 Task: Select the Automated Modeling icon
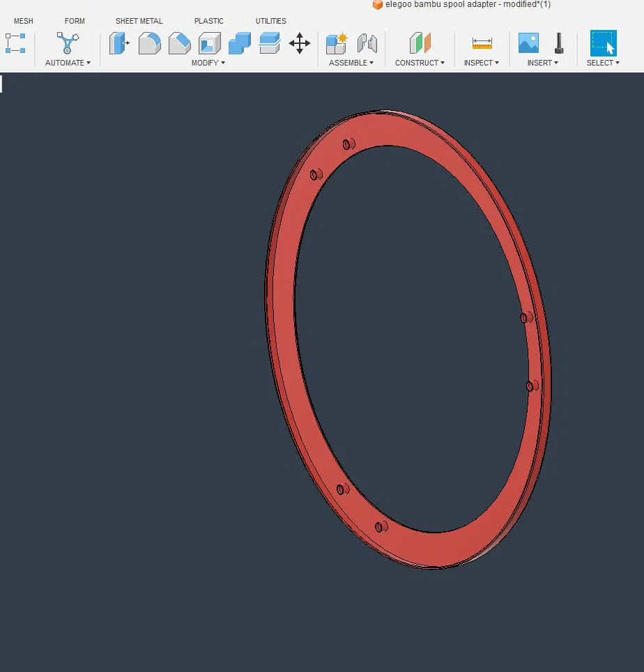click(x=68, y=43)
